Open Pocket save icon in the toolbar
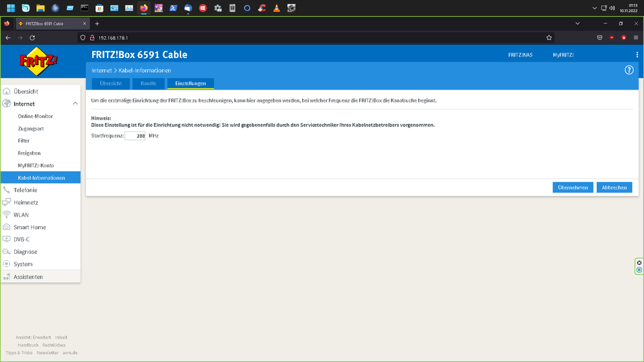 coord(600,38)
